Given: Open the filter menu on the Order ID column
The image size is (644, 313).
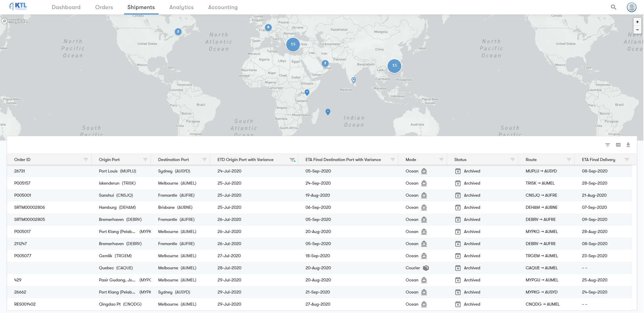Looking at the screenshot, I should coord(86,160).
